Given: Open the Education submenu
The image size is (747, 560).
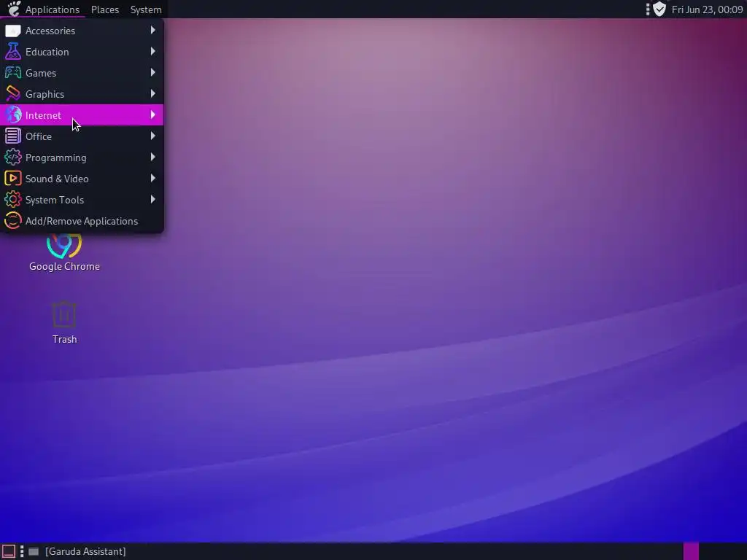Looking at the screenshot, I should point(82,52).
